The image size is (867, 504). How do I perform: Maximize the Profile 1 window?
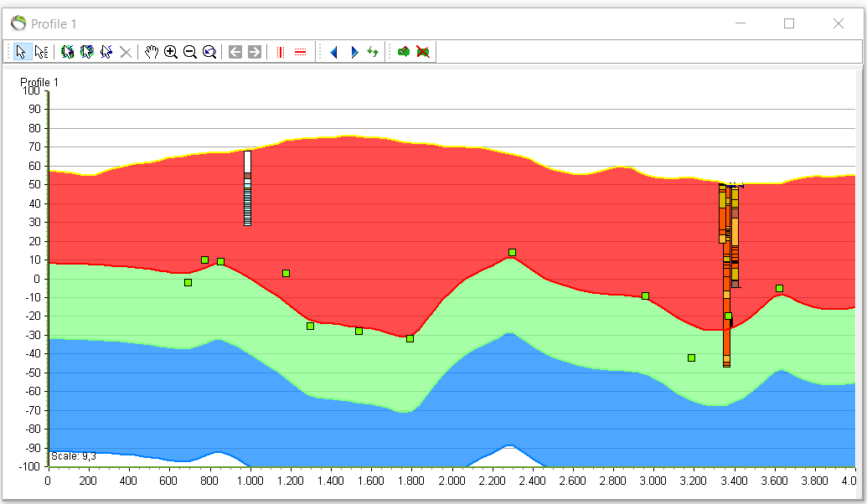click(789, 23)
